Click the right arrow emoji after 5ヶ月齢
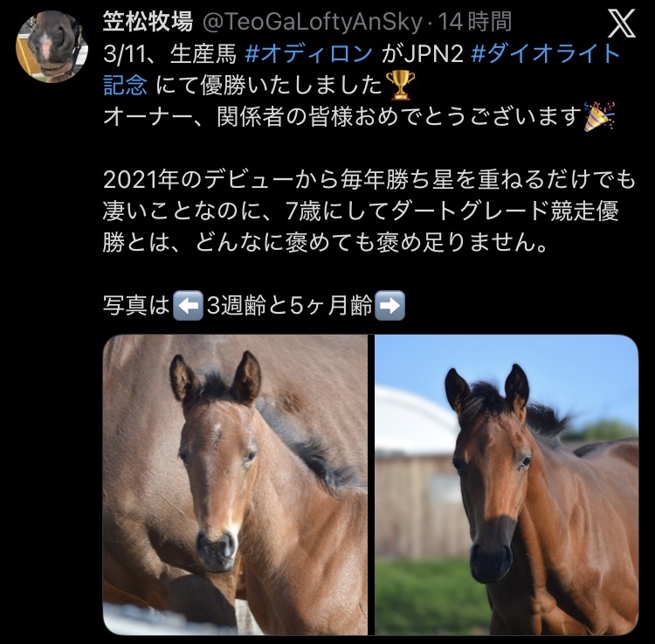The height and width of the screenshot is (644, 655). 390,306
